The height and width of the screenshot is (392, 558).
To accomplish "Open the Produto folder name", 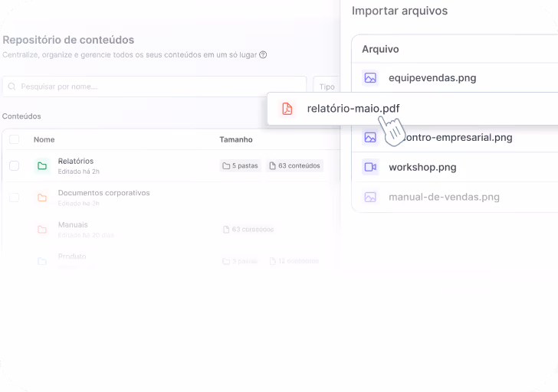I will 72,256.
